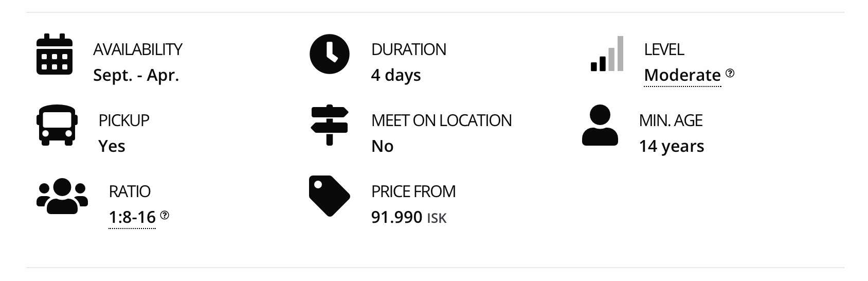Click the help icon beside Moderate
This screenshot has height=281, width=868.
coord(730,73)
